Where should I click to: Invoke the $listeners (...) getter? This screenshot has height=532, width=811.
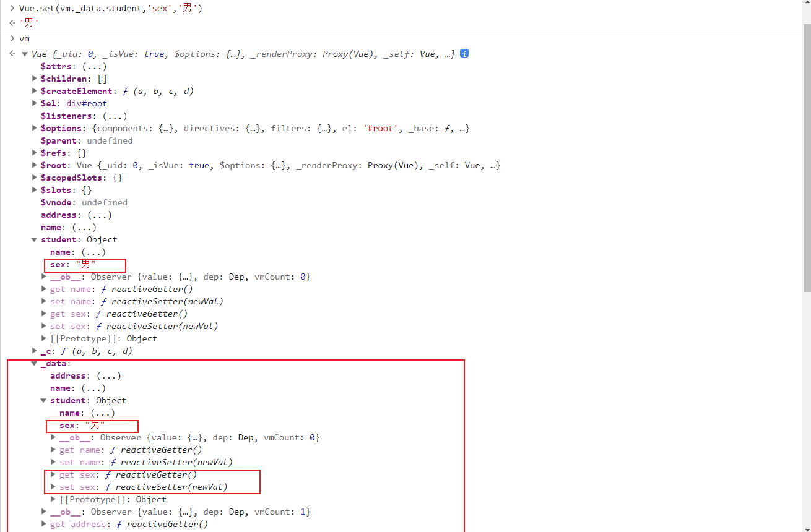click(x=115, y=116)
